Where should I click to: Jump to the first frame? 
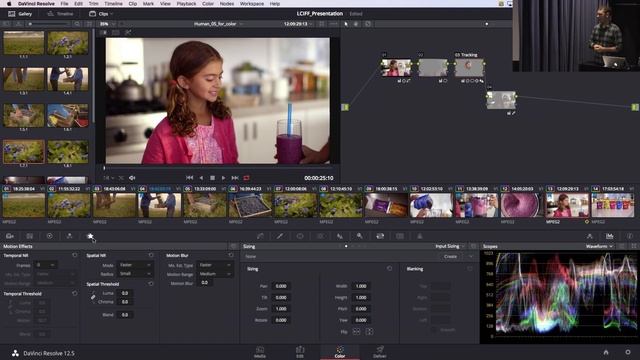[189, 178]
